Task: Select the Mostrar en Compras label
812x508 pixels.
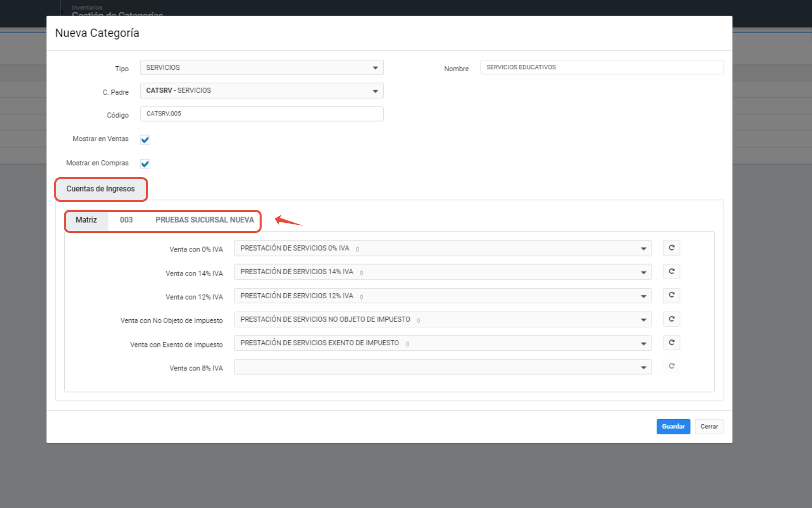Action: 97,163
